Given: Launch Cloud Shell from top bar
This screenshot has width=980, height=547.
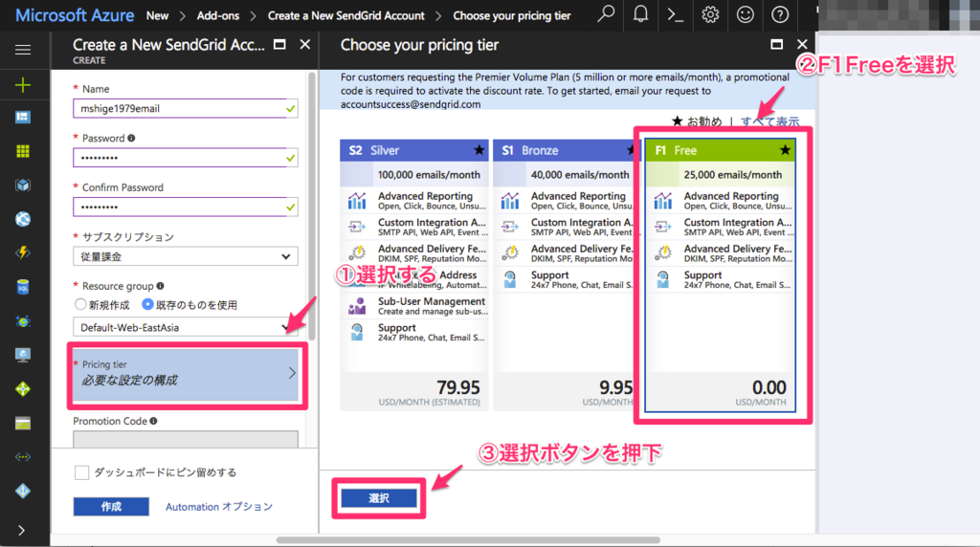Looking at the screenshot, I should [x=675, y=14].
